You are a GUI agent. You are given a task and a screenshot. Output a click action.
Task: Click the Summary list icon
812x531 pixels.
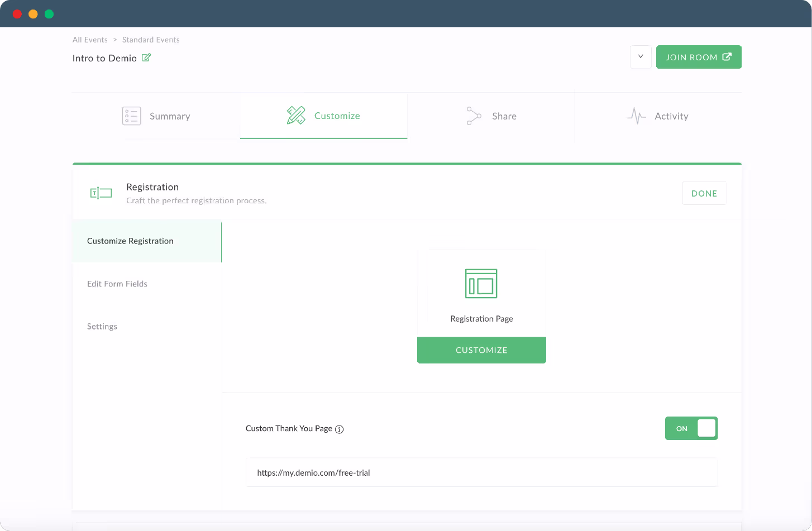click(132, 116)
